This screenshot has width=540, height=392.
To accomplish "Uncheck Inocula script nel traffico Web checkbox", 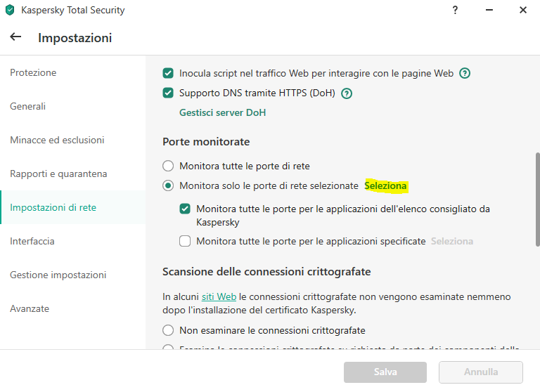I will click(168, 73).
